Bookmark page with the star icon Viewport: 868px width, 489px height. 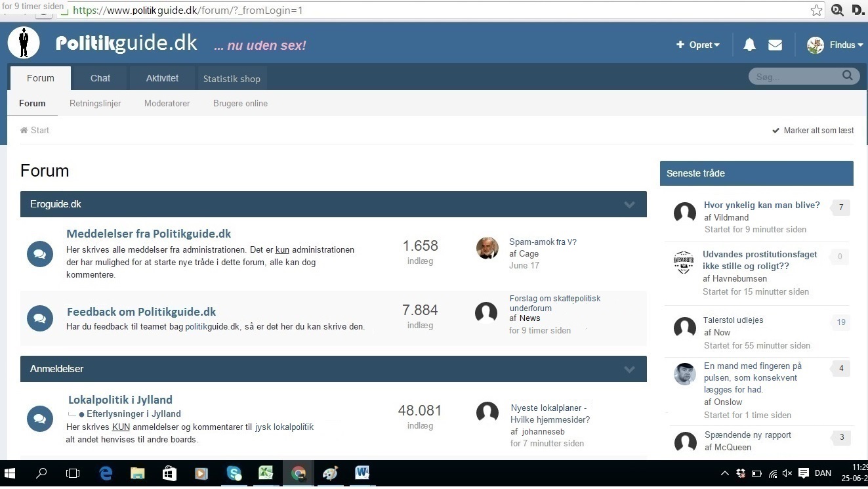tap(816, 10)
